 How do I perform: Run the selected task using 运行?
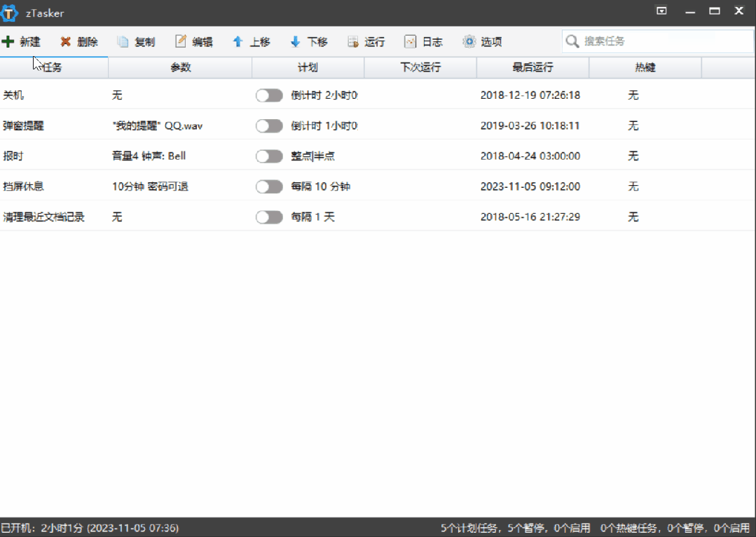point(366,41)
